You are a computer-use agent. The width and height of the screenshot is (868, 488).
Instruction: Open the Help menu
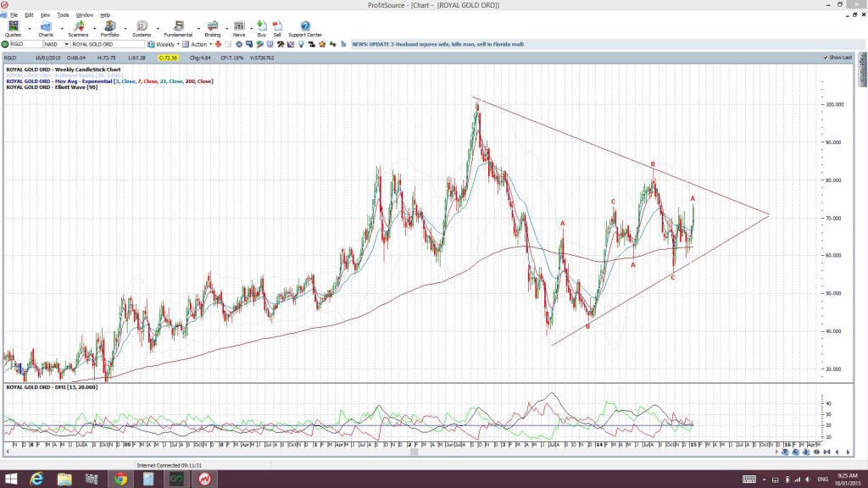[x=105, y=15]
